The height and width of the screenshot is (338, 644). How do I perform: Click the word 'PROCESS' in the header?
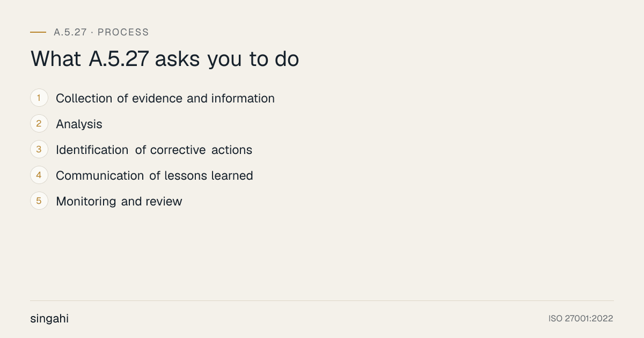(123, 32)
